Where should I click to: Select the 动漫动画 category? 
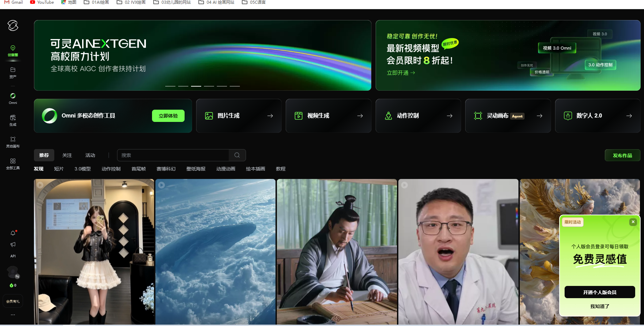[226, 169]
